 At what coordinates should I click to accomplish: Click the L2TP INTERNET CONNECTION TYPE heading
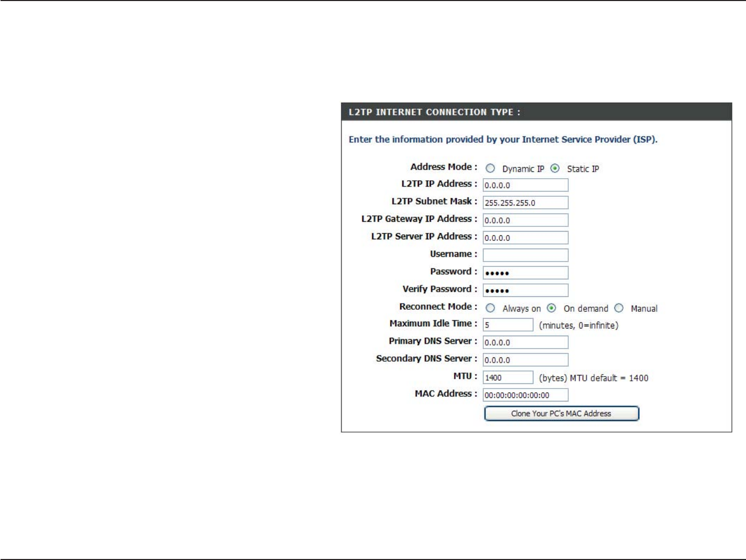tap(434, 112)
